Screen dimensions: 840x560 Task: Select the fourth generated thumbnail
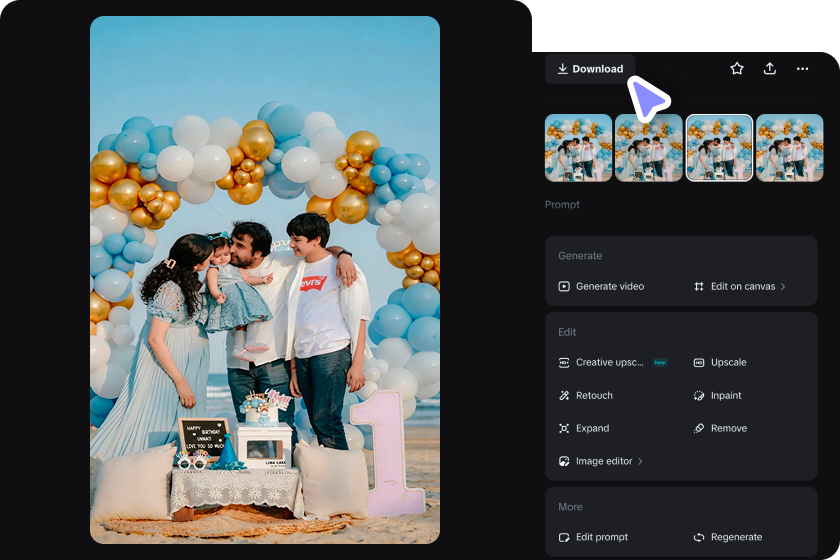click(790, 148)
